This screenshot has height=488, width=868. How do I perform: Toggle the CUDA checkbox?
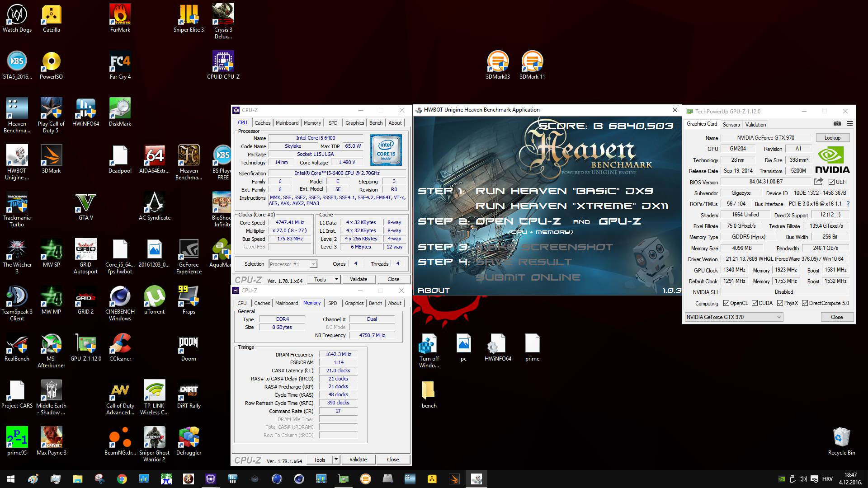click(x=755, y=303)
